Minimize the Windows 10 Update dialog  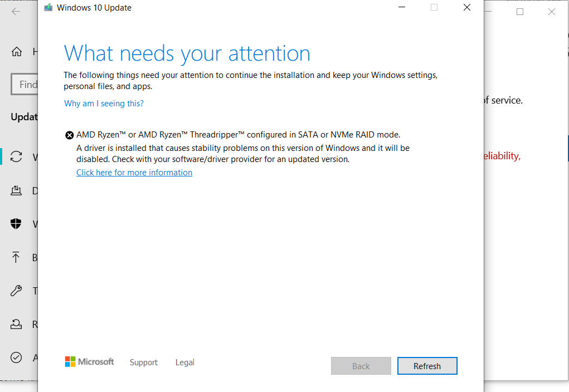point(402,7)
